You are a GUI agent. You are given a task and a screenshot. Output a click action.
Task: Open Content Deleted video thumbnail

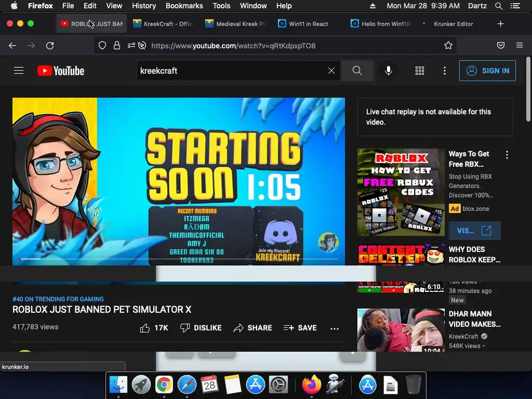401,255
